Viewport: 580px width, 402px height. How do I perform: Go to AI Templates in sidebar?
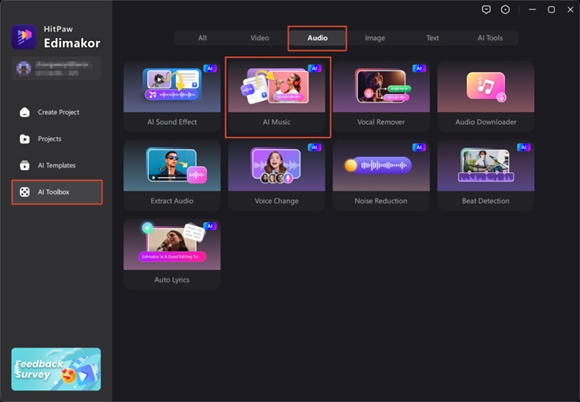[x=57, y=165]
